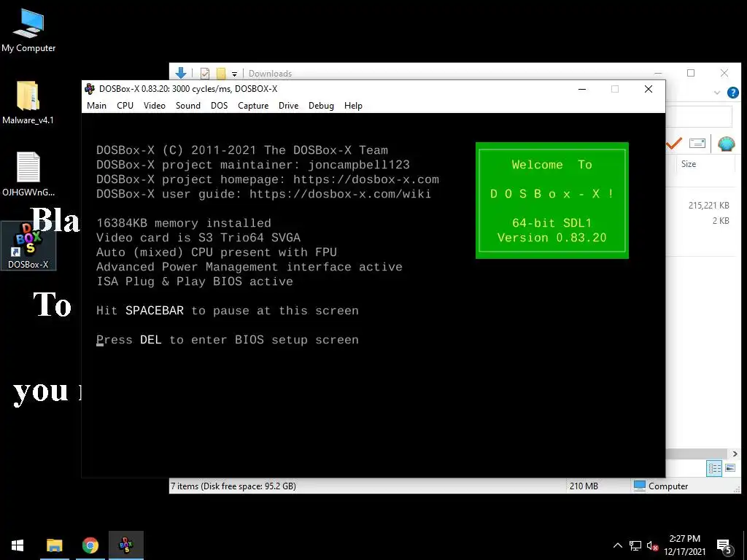Click the dosbox-x.com/wiki user guide text
Image resolution: width=747 pixels, height=560 pixels.
[340, 194]
